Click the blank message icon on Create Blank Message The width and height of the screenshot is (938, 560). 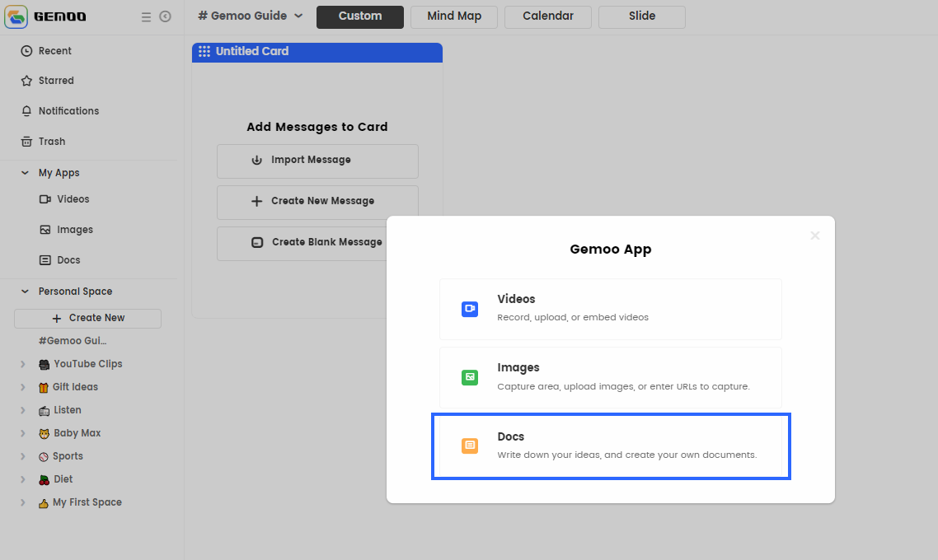(257, 242)
